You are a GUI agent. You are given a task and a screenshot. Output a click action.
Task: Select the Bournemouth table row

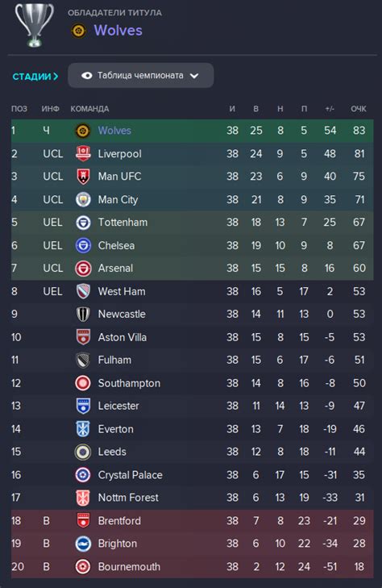coord(192,566)
